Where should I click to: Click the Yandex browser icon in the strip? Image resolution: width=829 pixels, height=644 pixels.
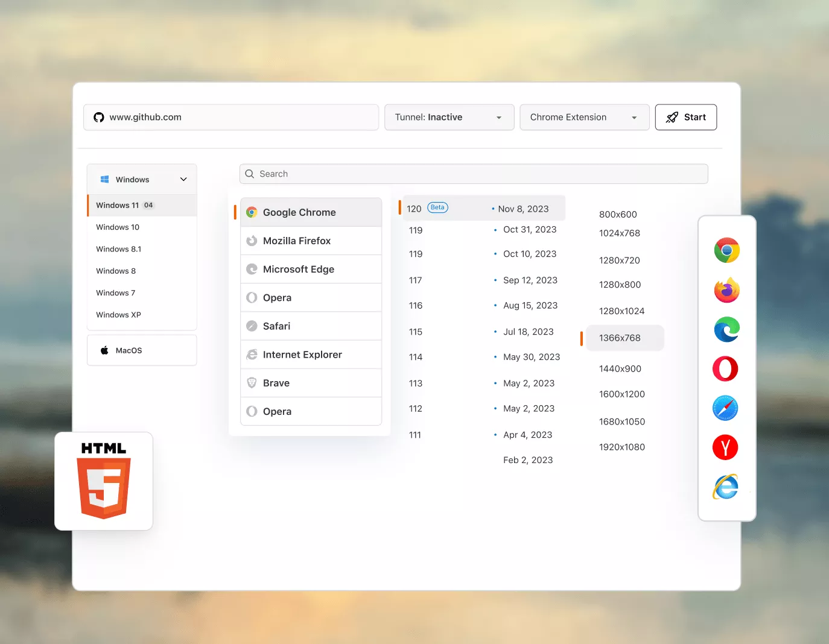coord(725,447)
